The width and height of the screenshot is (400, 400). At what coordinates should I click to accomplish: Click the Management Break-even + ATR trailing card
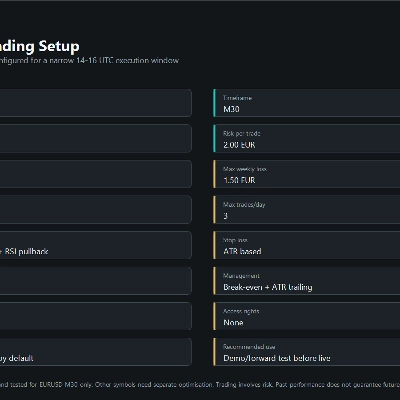[x=307, y=281]
